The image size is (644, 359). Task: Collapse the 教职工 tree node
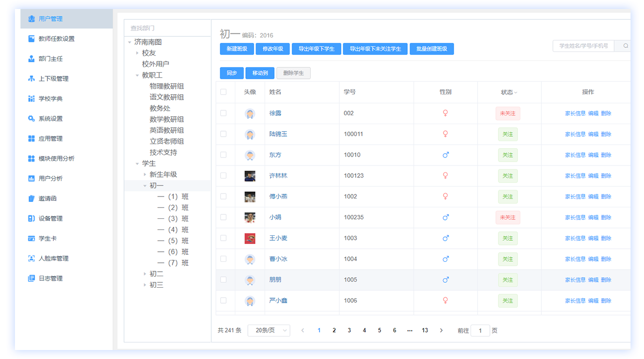(x=138, y=75)
